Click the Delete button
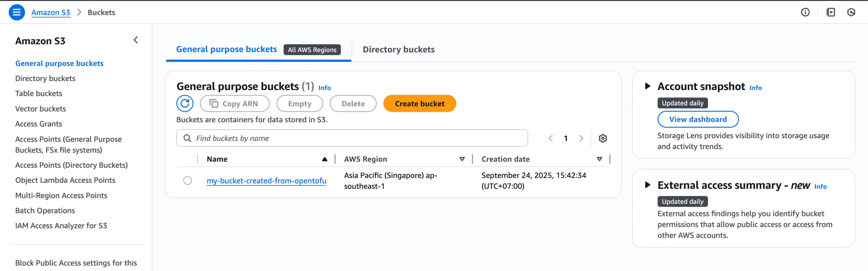The height and width of the screenshot is (271, 868). (x=353, y=104)
